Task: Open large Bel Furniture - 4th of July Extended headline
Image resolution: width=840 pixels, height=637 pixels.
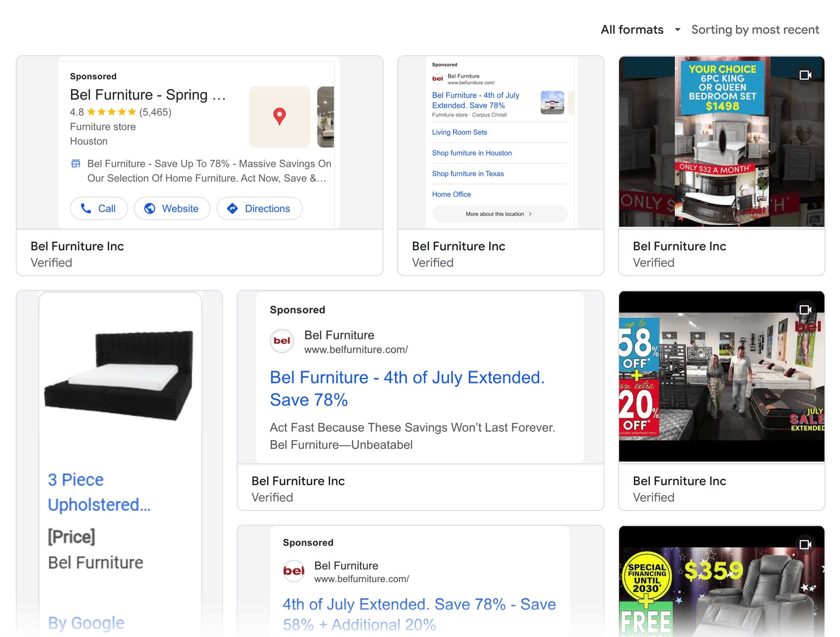Action: click(x=407, y=388)
